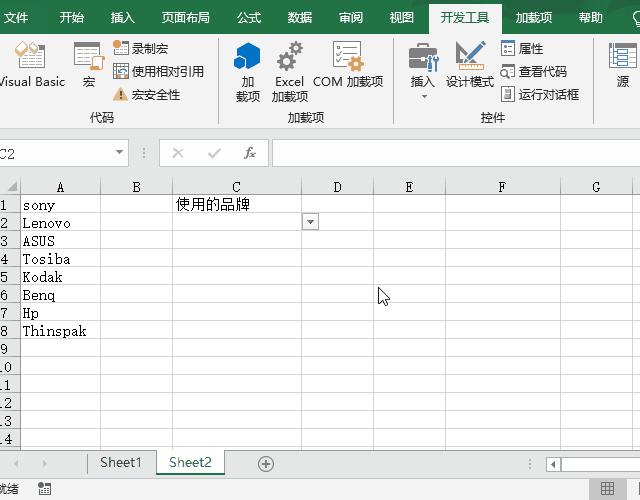This screenshot has width=640, height=500.
Task: Select cell C1 with 使用的品牌
Action: point(237,204)
